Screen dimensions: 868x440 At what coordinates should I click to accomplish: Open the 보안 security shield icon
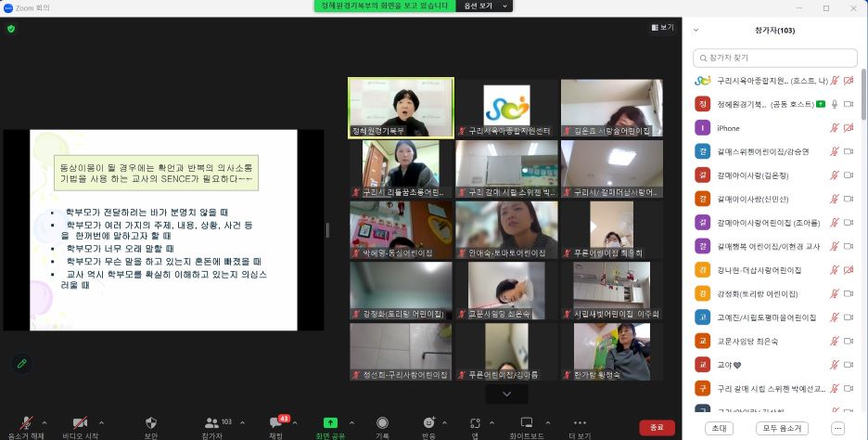coord(150,422)
